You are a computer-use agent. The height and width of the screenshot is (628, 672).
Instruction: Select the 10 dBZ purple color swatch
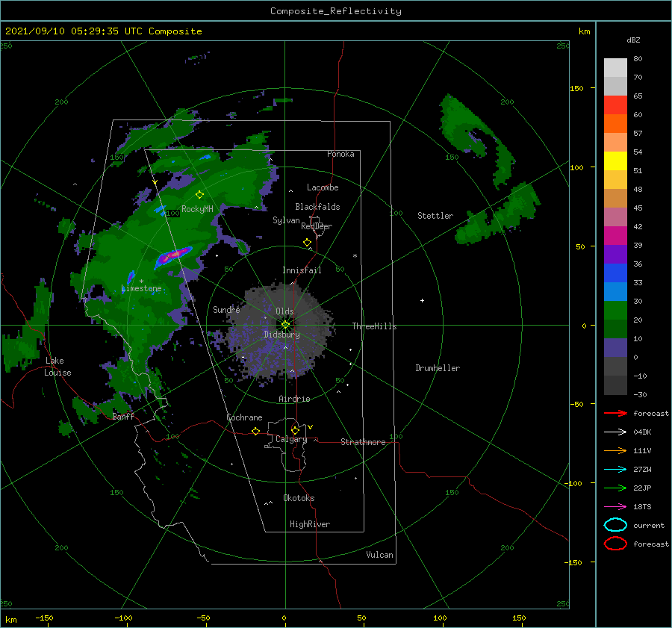615,348
